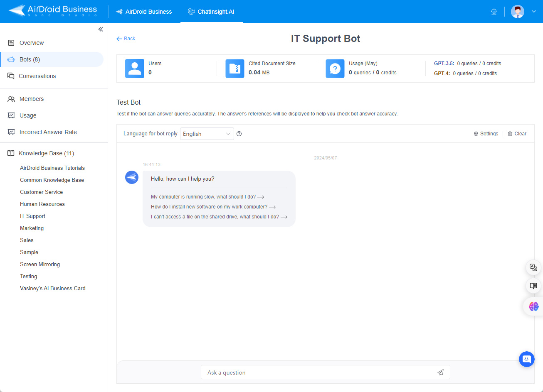Click the Knowledge Base book icon
The height and width of the screenshot is (392, 543).
(11, 153)
